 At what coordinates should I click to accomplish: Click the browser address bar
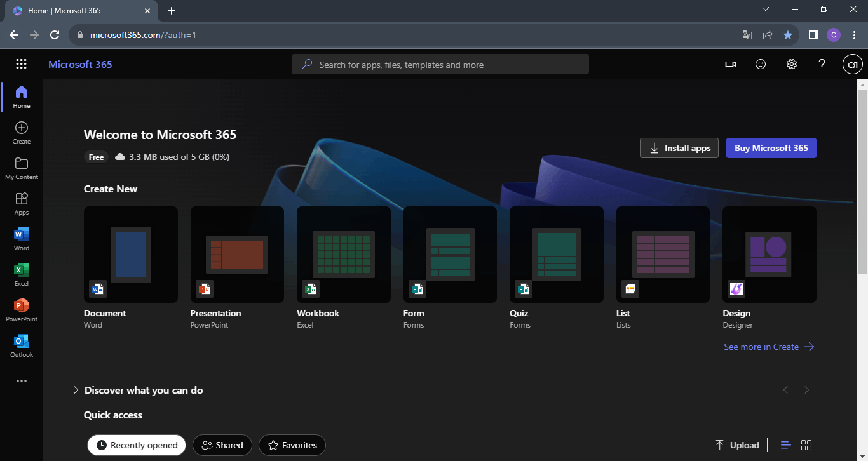click(407, 35)
